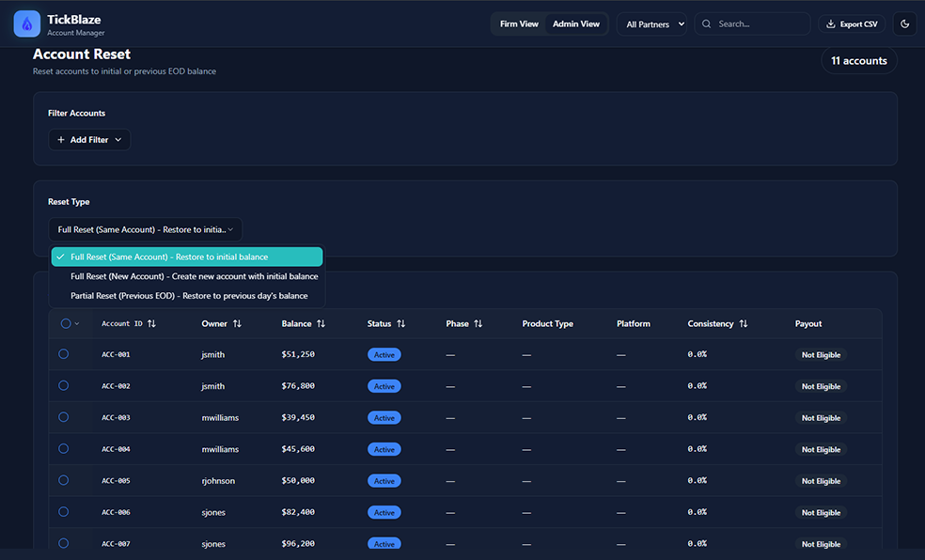925x560 pixels.
Task: Click sort arrows next to Account ID
Action: tap(152, 324)
